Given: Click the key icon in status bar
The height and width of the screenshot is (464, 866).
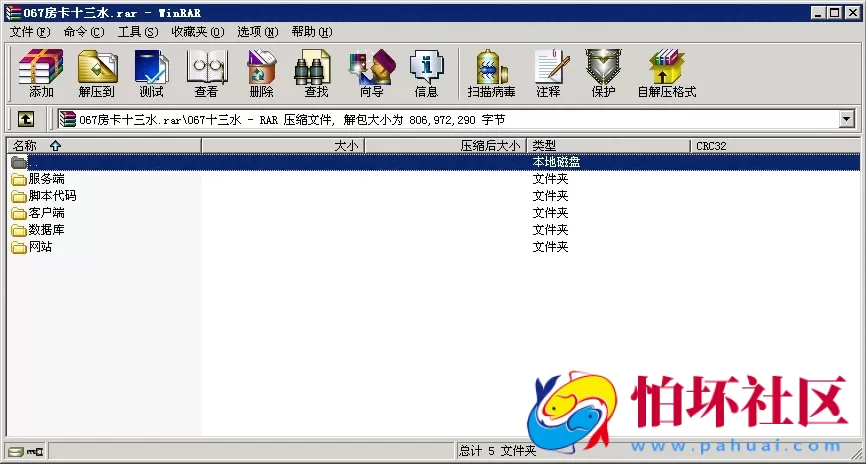Looking at the screenshot, I should pyautogui.click(x=35, y=451).
